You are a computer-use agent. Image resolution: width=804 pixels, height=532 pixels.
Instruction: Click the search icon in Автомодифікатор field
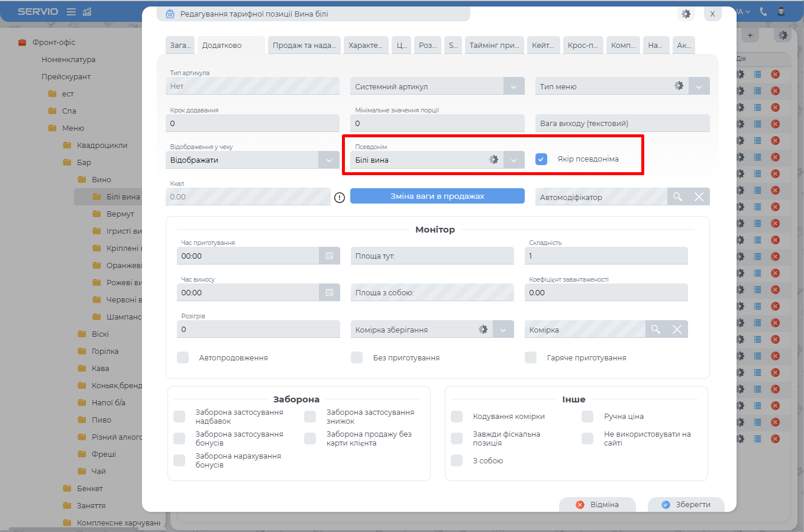677,197
